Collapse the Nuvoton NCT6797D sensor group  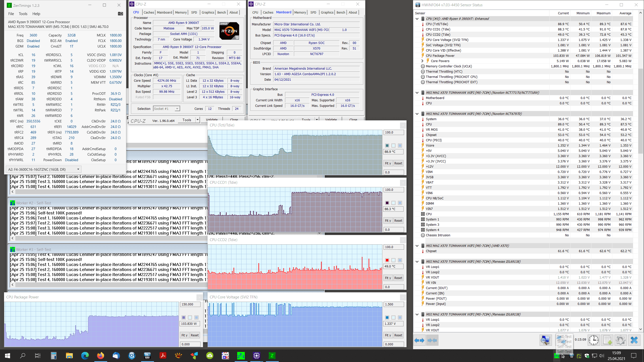(x=417, y=114)
